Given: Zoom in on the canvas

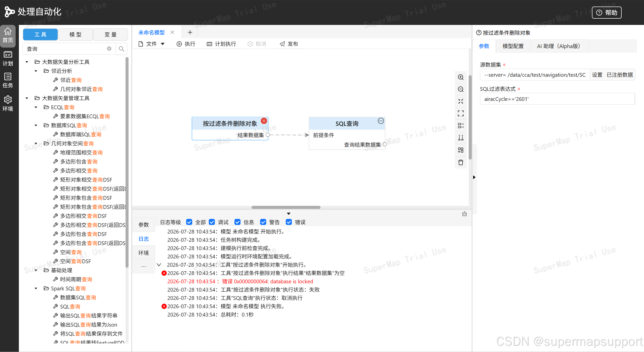Looking at the screenshot, I should coord(461,77).
